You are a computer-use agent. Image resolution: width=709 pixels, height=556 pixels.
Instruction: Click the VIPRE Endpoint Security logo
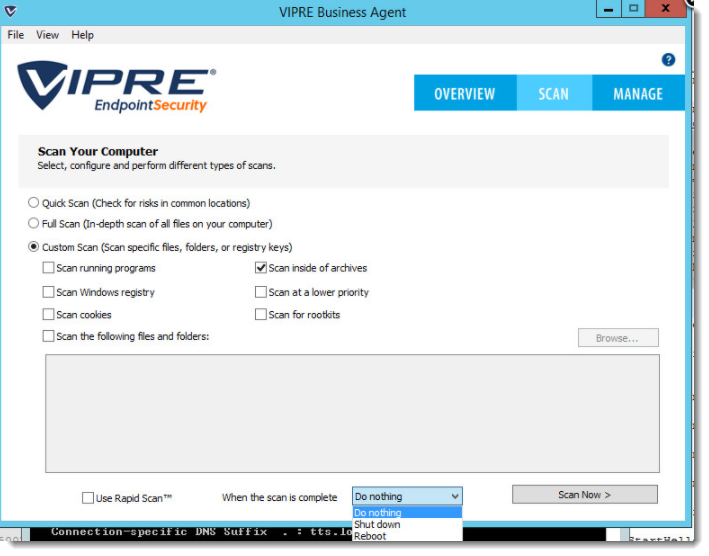(x=117, y=87)
